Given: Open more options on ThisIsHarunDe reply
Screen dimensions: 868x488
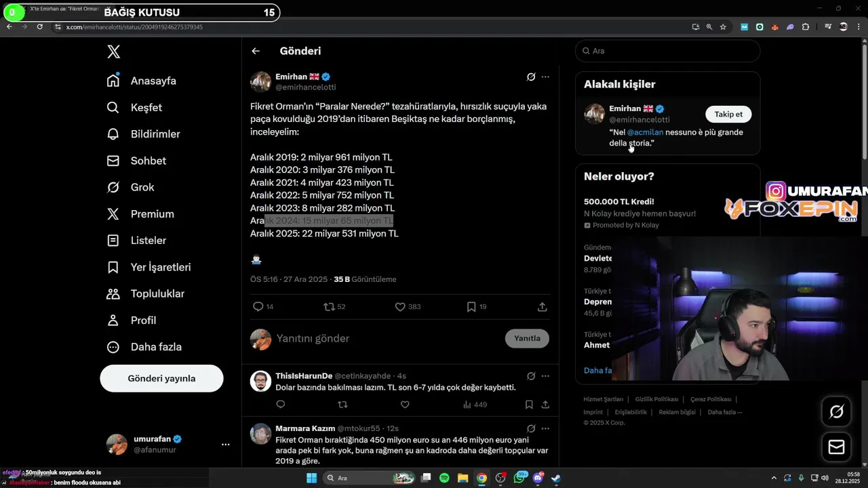Looking at the screenshot, I should click(x=545, y=376).
